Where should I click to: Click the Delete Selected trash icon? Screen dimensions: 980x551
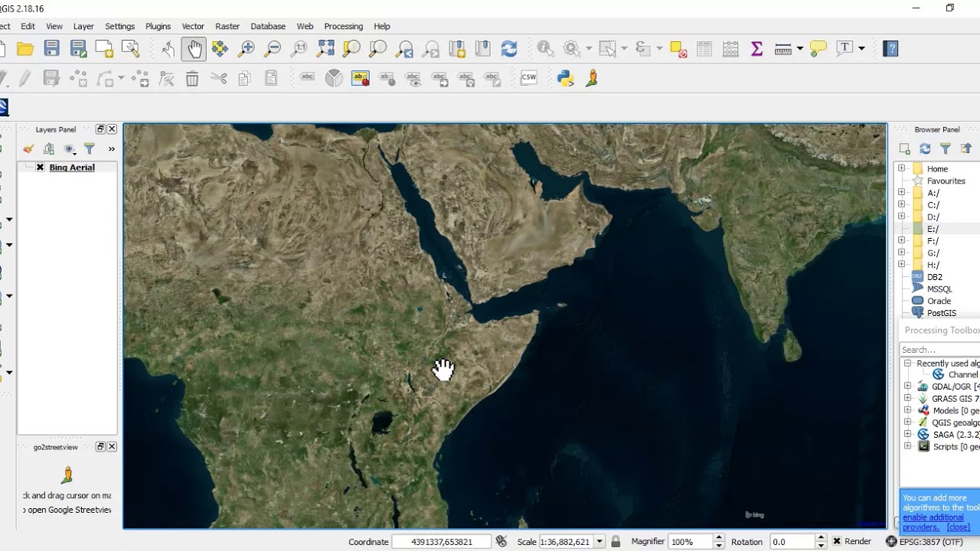point(192,78)
